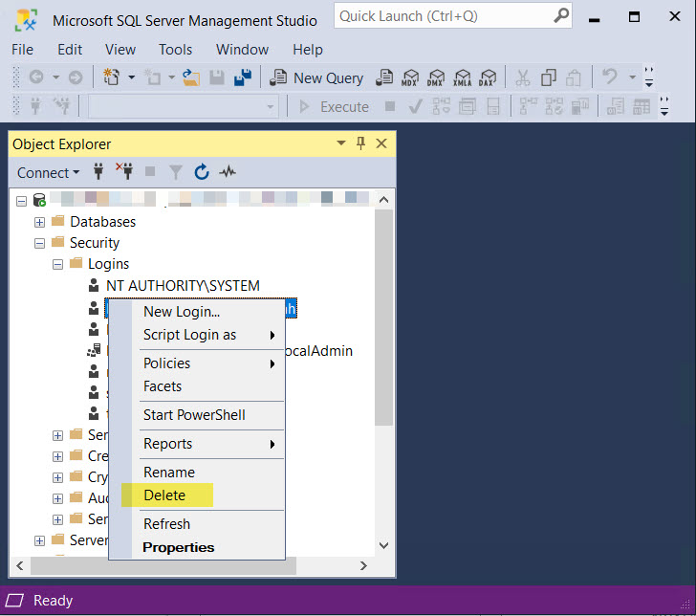Click the Object Explorer scroll down arrow
696x616 pixels.
pos(384,545)
